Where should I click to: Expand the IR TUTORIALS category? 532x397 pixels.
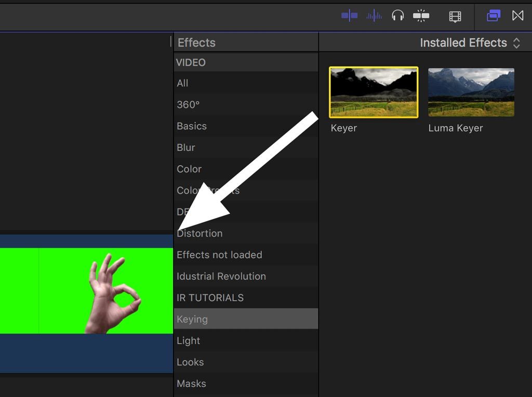(x=210, y=297)
